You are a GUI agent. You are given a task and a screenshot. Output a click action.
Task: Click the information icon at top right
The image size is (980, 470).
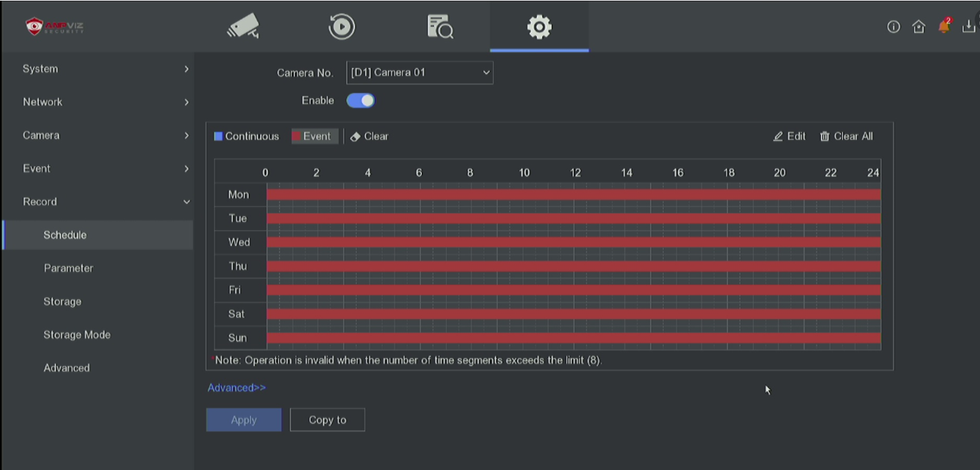click(x=893, y=27)
